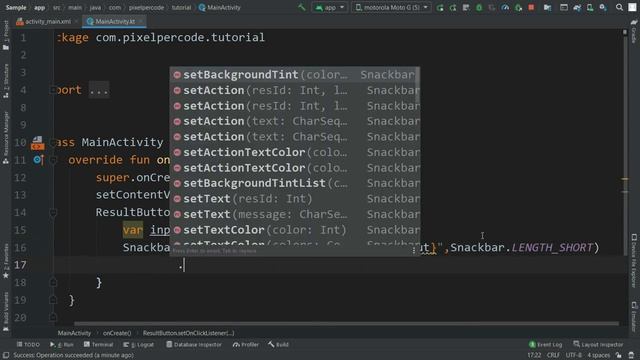
Task: Click tutorial in navigation breadcrumb
Action: [x=181, y=7]
